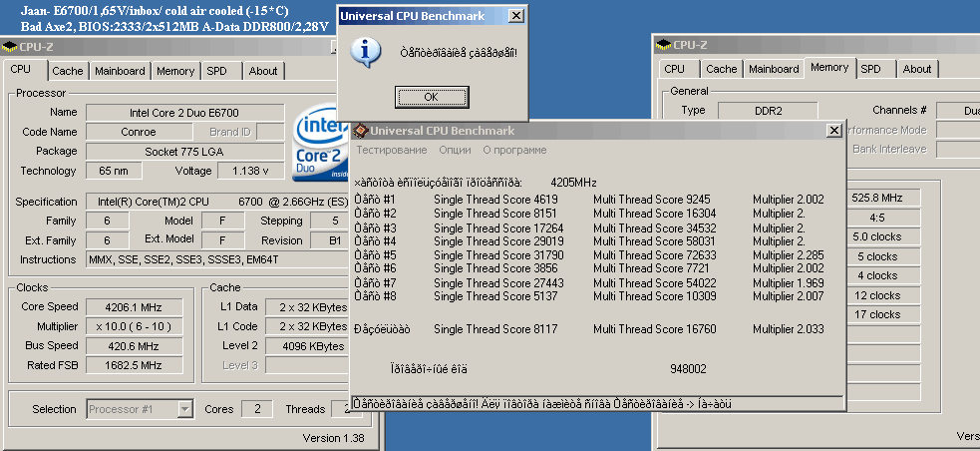Viewport: 980px width, 451px height.
Task: Click the Cores count field showing 2
Action: (x=257, y=409)
